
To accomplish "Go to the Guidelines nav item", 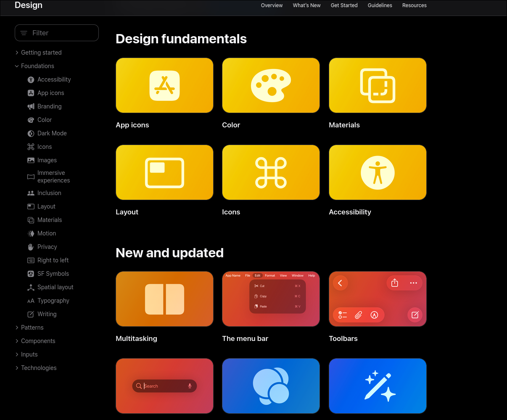I will tap(380, 5).
